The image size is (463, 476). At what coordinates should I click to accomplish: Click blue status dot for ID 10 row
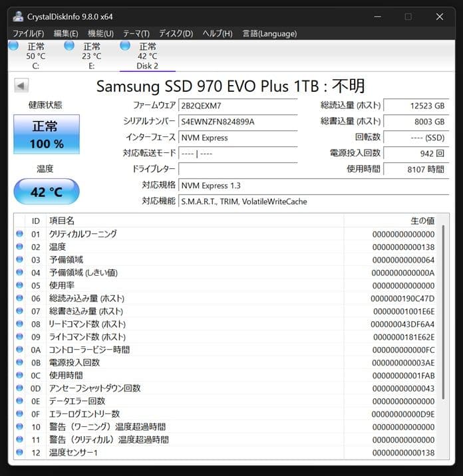point(19,427)
